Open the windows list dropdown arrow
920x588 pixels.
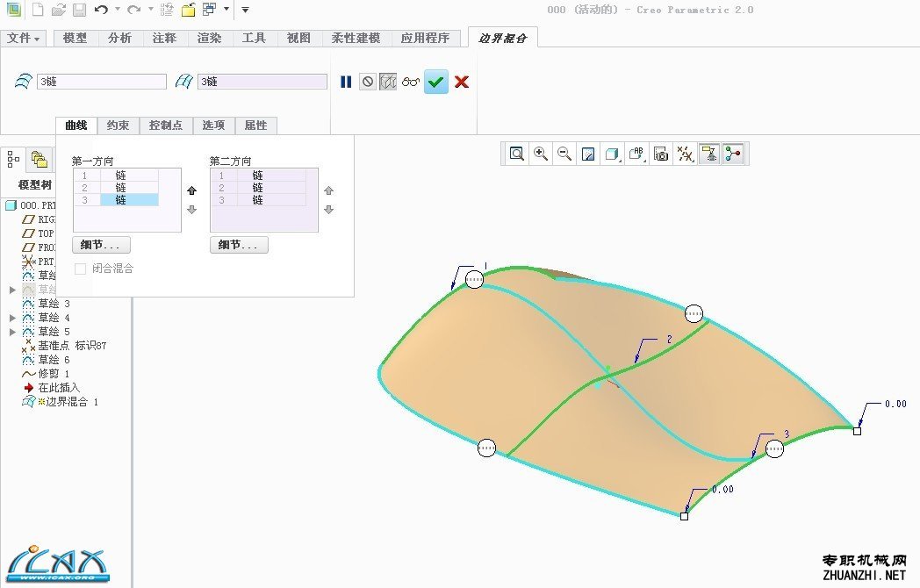point(226,10)
